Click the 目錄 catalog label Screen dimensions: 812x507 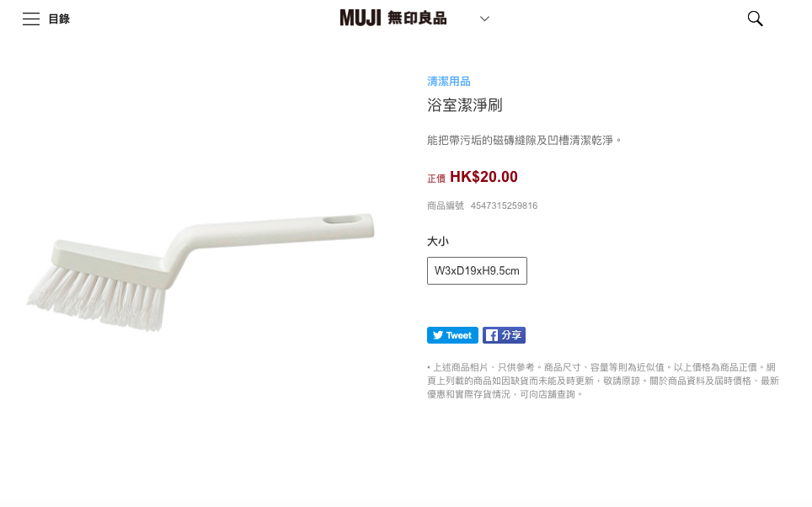[59, 19]
